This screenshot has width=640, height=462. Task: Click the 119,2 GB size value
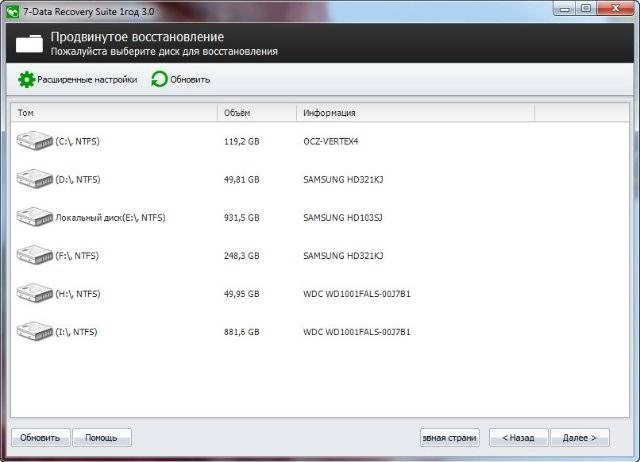pyautogui.click(x=242, y=142)
